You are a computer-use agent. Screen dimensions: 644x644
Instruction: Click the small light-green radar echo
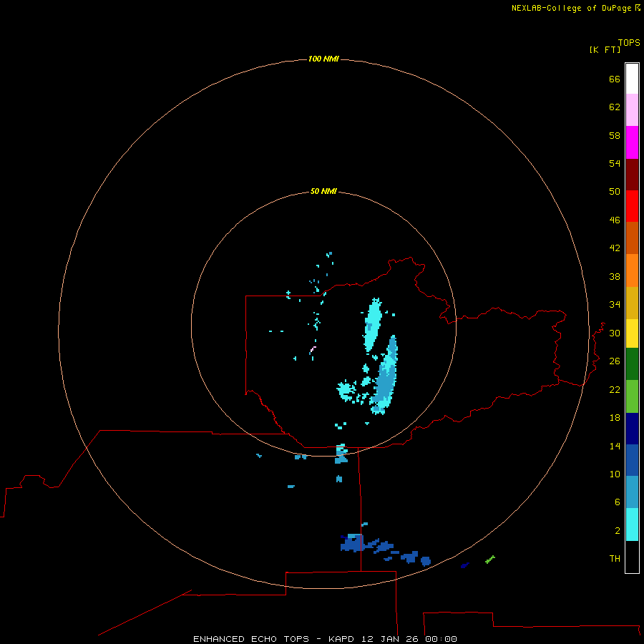[490, 560]
